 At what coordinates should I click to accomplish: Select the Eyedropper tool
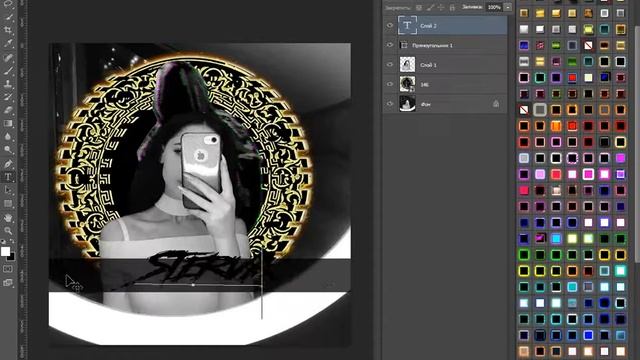[x=8, y=43]
